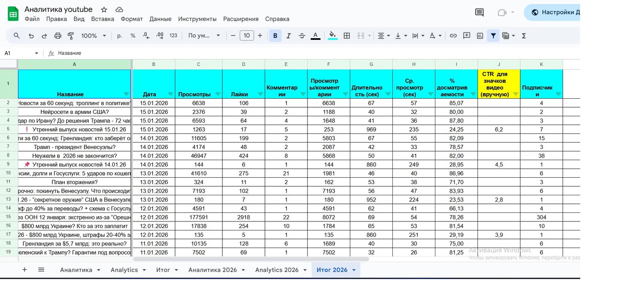Show the all sheets list

(x=41, y=270)
